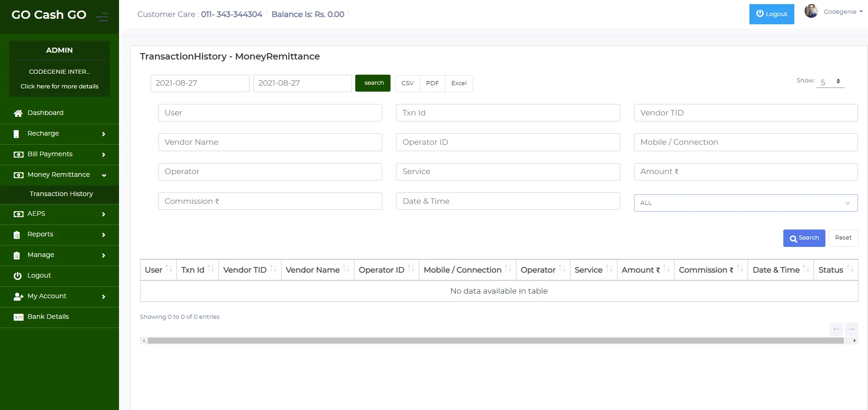Click the sidebar Logout power icon
The width and height of the screenshot is (868, 410).
17,276
